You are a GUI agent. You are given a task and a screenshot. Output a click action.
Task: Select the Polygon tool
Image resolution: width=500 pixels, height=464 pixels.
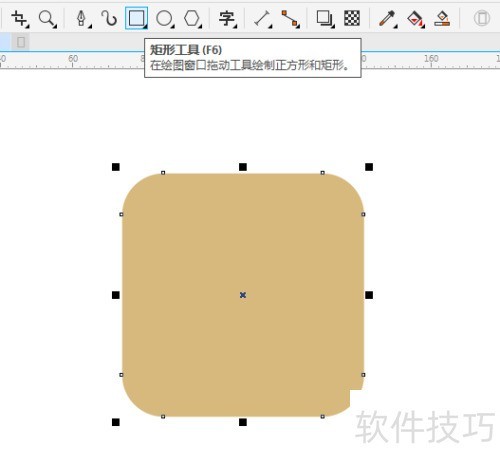[192, 18]
